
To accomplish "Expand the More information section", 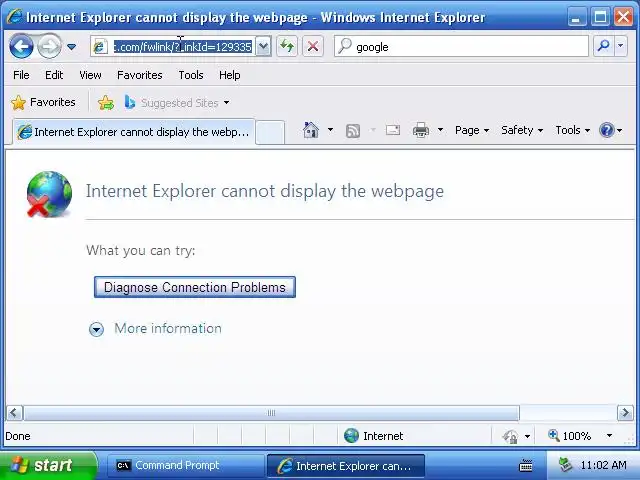I will click(x=96, y=329).
